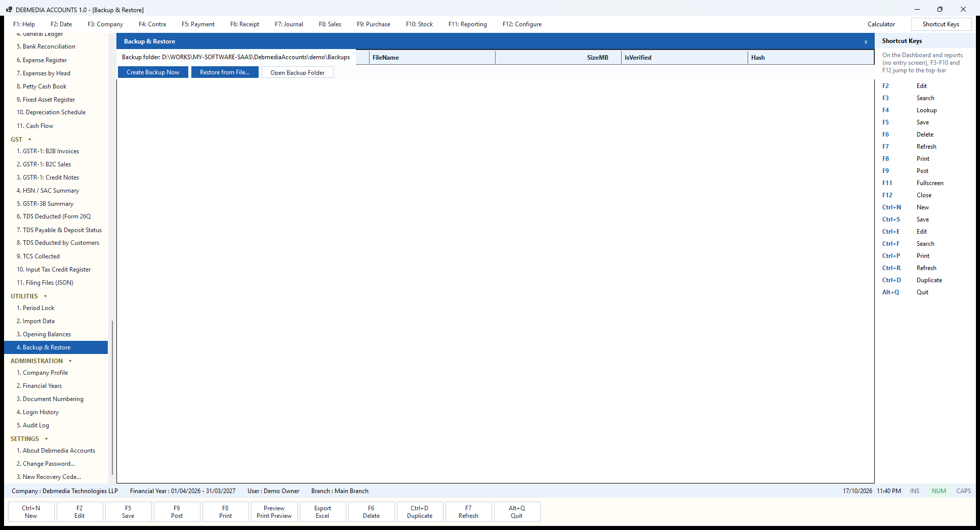The height and width of the screenshot is (530, 980).
Task: Open the F12: Configure menu
Action: tap(522, 24)
